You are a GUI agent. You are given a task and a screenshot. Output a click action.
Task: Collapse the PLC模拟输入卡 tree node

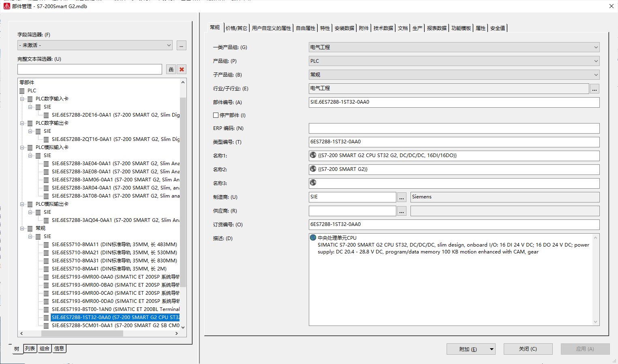pos(22,147)
